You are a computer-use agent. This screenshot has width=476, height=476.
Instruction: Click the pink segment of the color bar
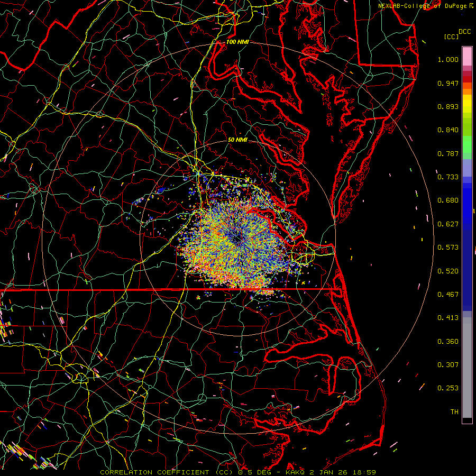467,56
